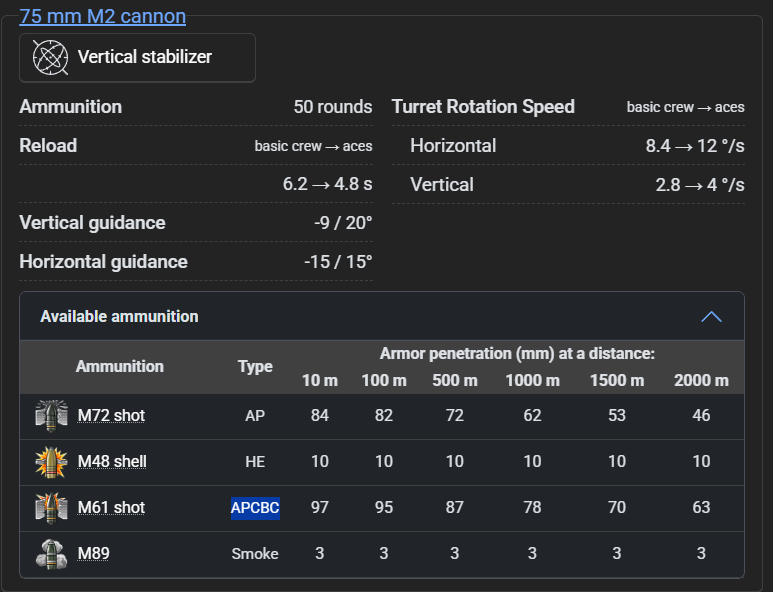
Task: Open the M72 shot ammunition link
Action: [x=111, y=416]
